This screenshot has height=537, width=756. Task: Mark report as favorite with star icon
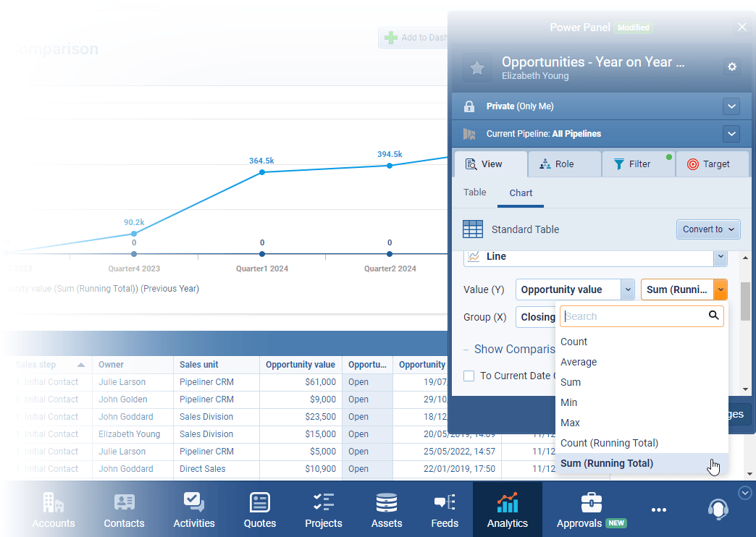coord(476,68)
